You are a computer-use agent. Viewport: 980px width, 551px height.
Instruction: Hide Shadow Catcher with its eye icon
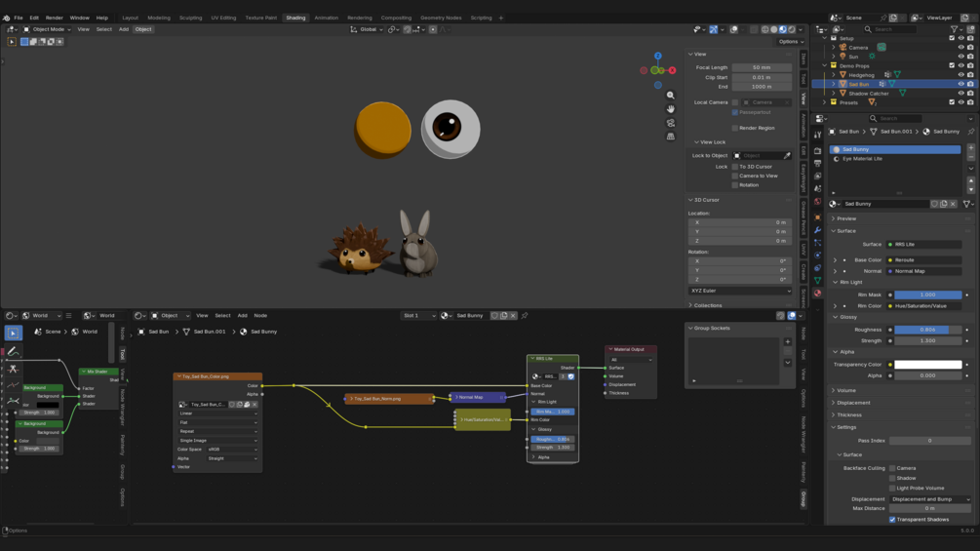961,93
